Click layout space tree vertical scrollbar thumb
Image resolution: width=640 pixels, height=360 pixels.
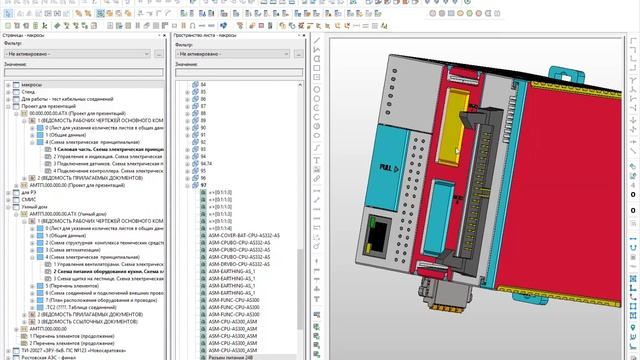(300, 290)
